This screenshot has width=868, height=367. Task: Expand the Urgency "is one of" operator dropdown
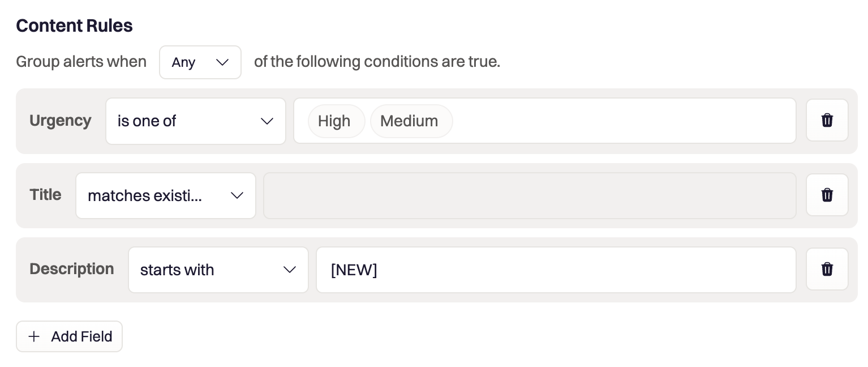(x=195, y=121)
